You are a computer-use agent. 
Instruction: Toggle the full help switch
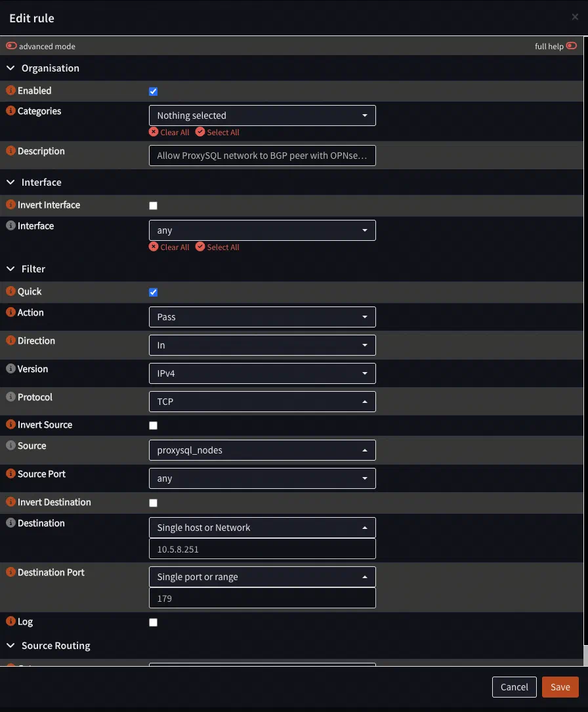click(x=571, y=46)
